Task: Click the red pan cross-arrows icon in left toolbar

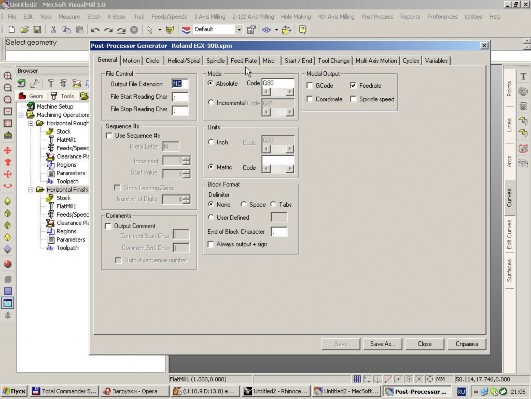Action: pyautogui.click(x=8, y=150)
